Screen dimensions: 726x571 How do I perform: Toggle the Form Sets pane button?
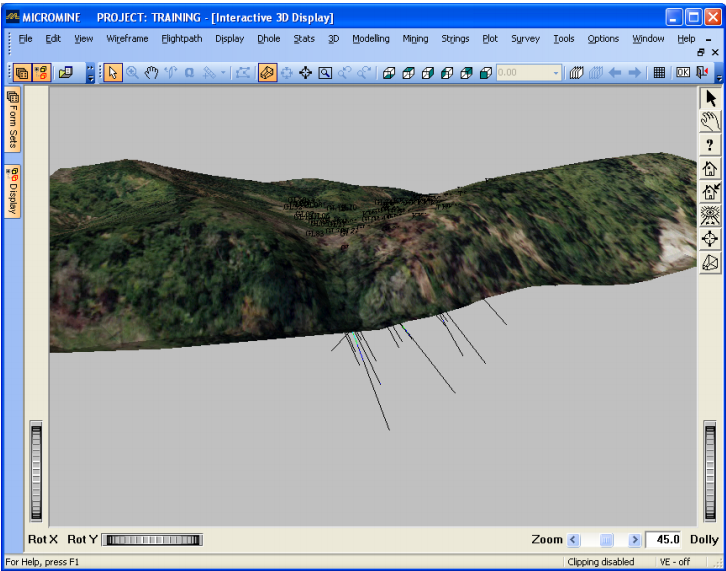(13, 119)
